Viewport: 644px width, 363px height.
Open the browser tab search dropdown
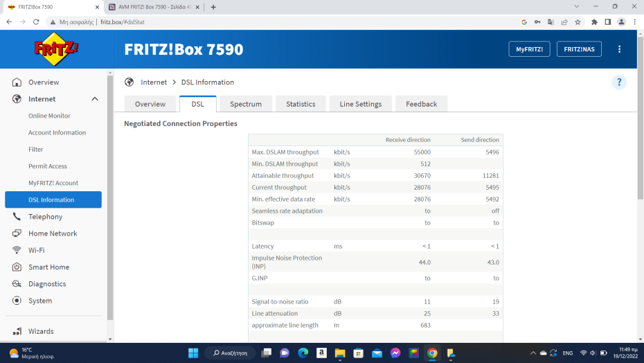[577, 6]
